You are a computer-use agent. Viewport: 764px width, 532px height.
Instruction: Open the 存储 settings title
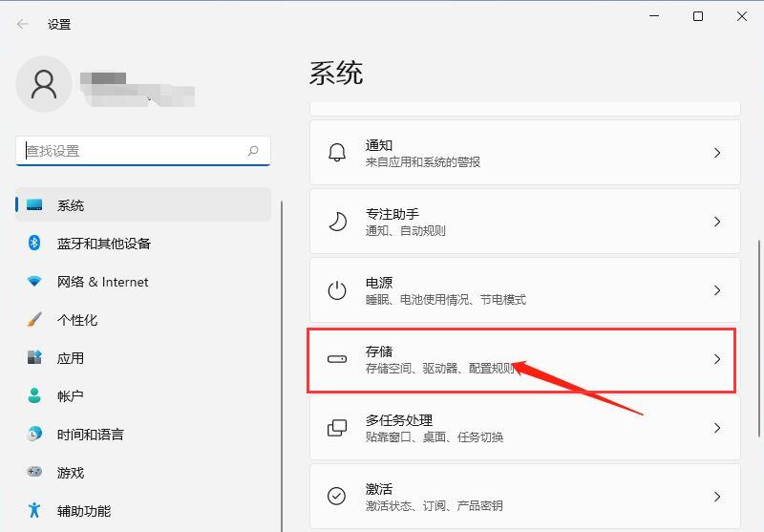[379, 351]
